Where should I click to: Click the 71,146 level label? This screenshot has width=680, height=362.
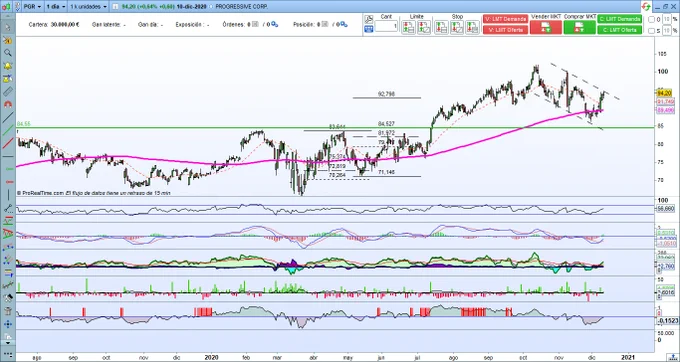pyautogui.click(x=386, y=173)
